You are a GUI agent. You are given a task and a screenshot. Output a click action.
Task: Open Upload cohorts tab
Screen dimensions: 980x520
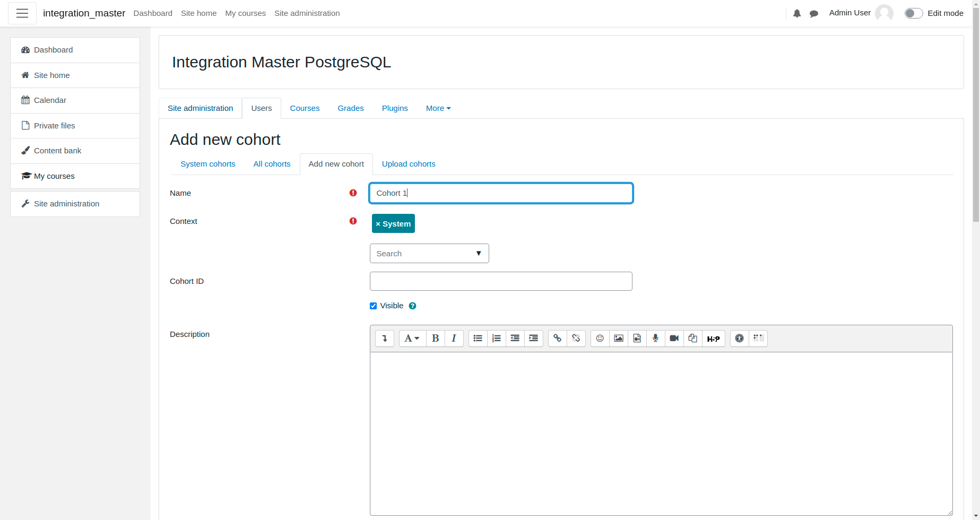[409, 164]
